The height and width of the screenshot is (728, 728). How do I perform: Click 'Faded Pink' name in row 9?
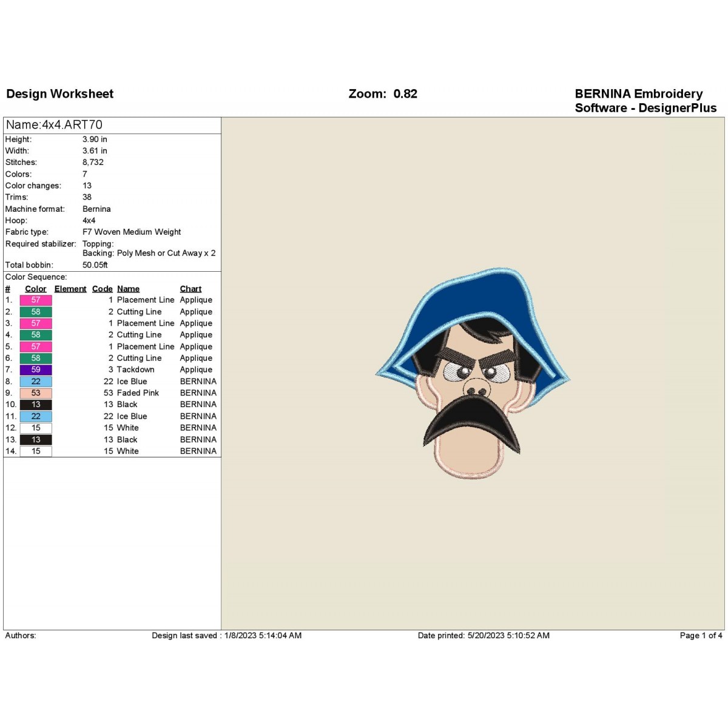138,393
